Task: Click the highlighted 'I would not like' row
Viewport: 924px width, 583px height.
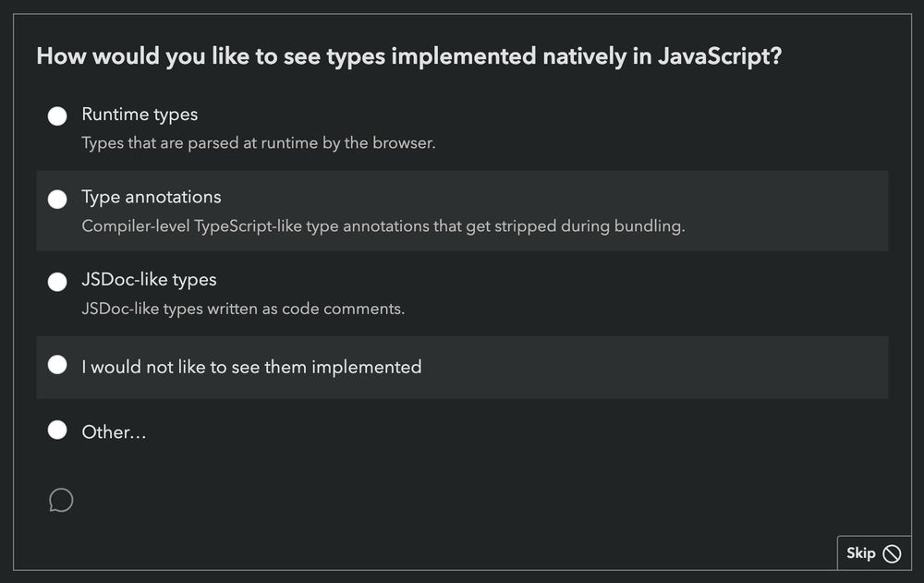Action: (x=460, y=366)
